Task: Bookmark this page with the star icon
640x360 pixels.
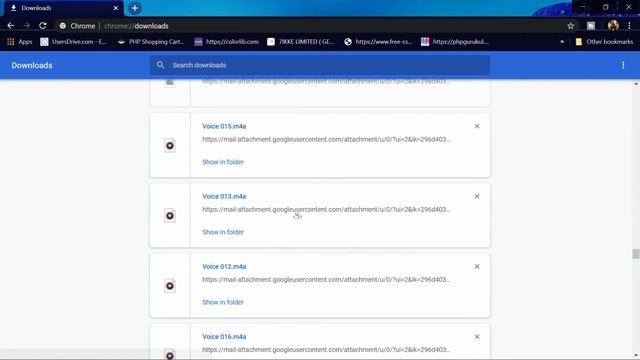Action: pyautogui.click(x=571, y=26)
